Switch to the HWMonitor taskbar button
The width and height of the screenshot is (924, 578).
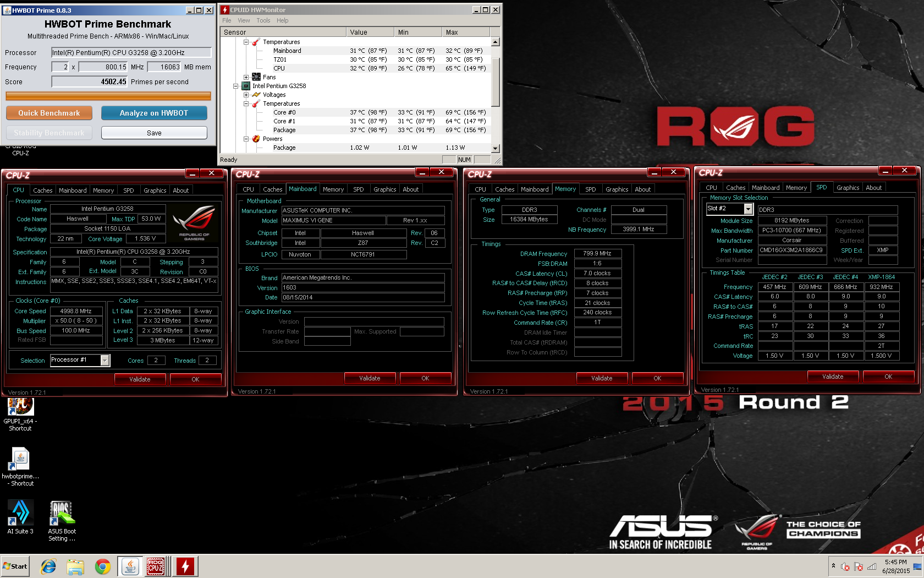185,566
